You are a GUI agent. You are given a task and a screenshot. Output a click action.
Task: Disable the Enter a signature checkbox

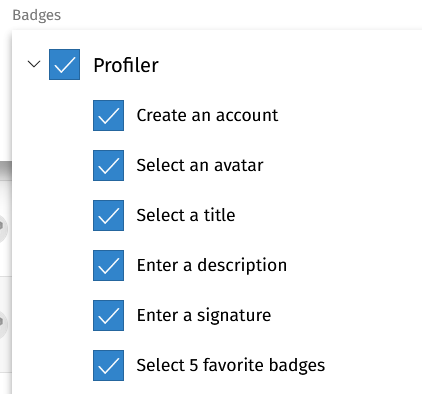(108, 315)
